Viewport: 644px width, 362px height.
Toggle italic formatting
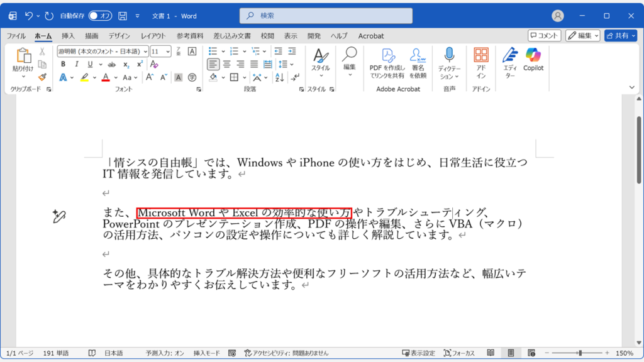77,64
